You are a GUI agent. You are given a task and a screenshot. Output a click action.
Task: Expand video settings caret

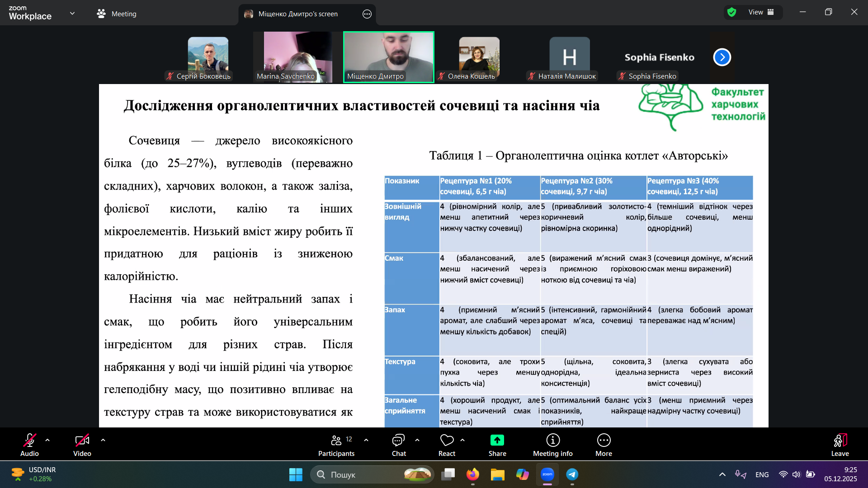tap(103, 440)
